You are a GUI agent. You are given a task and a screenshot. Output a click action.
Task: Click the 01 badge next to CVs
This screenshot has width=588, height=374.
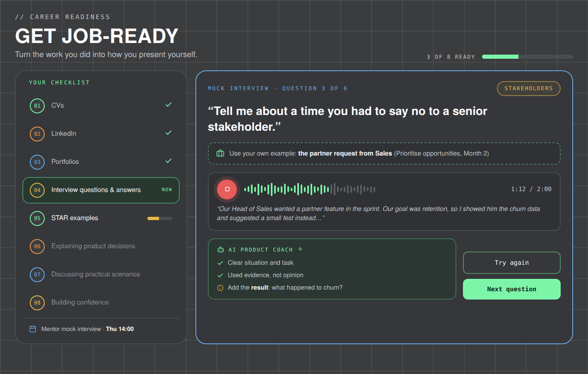coord(37,105)
